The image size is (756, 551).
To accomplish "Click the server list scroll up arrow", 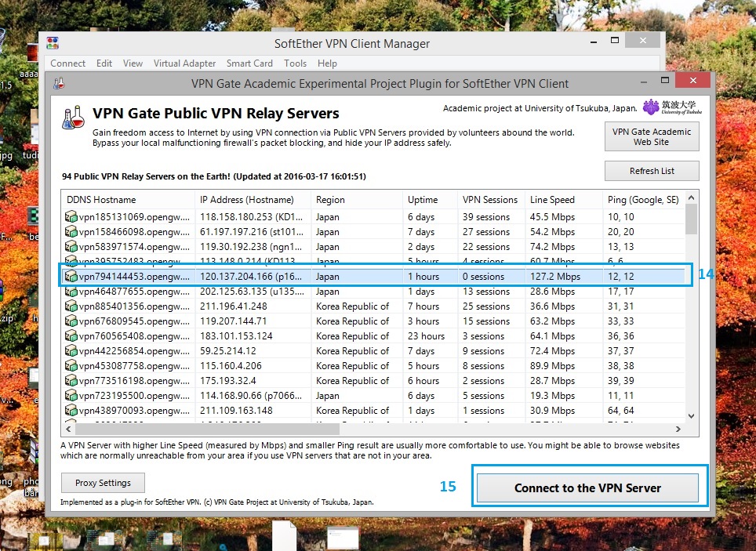I will click(x=692, y=198).
